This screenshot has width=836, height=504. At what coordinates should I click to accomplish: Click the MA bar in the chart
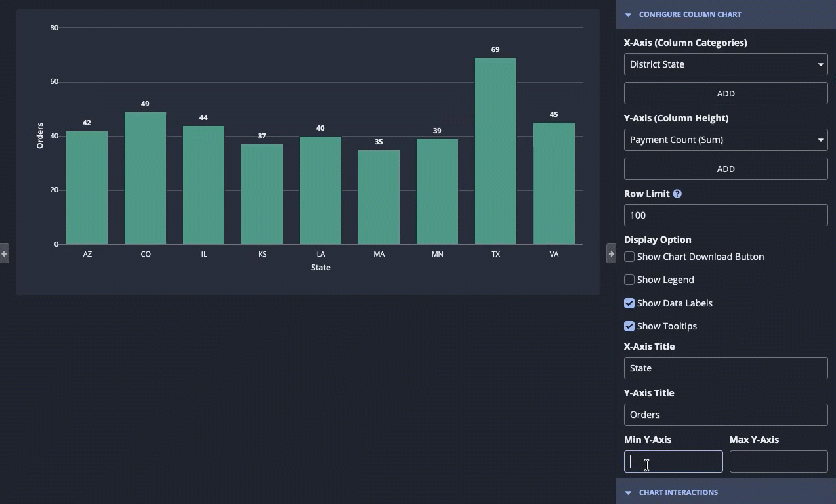(379, 197)
